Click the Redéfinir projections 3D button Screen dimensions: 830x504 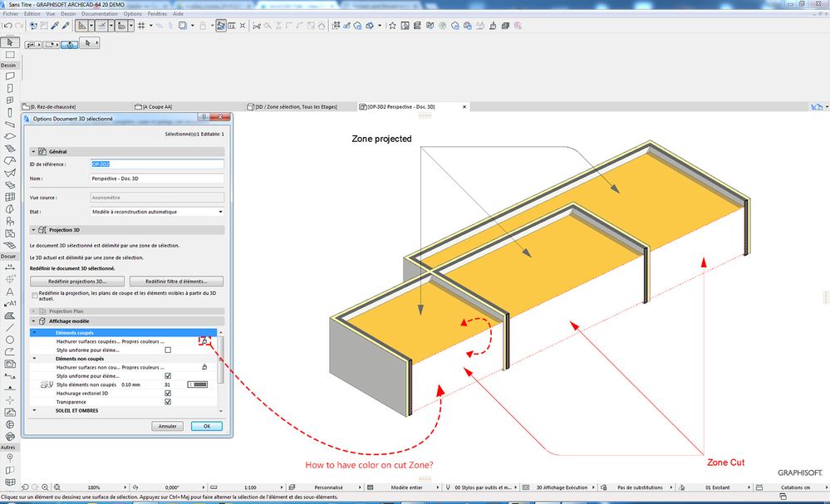coord(77,281)
